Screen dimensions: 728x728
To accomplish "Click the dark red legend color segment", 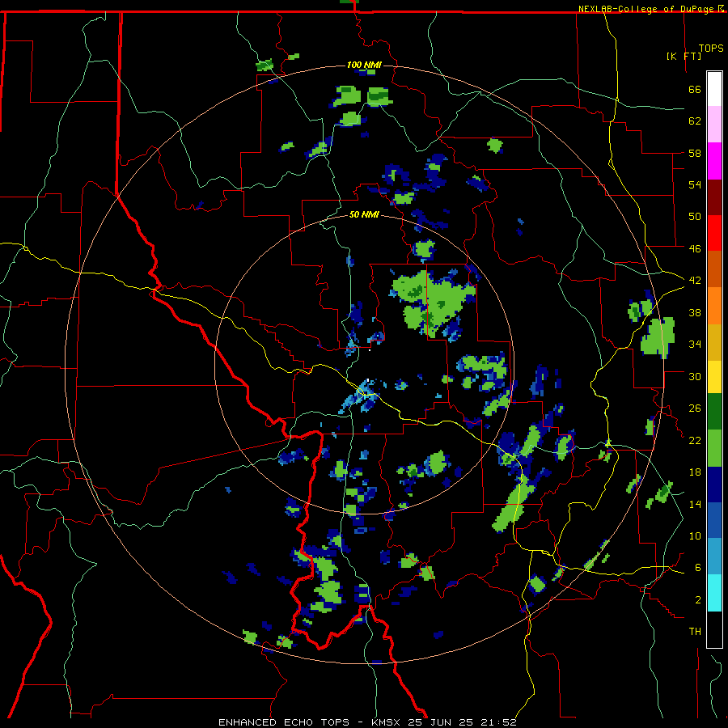I will coord(714,197).
